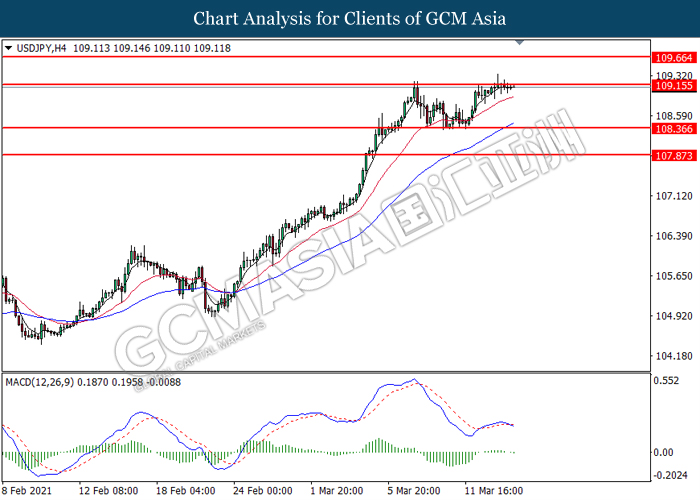Click the chart shift triangle marker
Screen dimensions: 700x500
click(519, 43)
